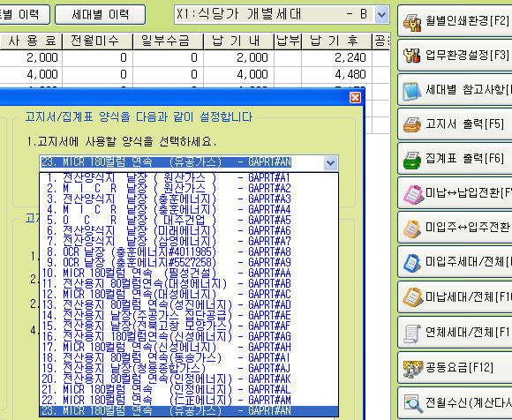Click the 월별인쇄환경[F2] toolbox icon

[412, 22]
